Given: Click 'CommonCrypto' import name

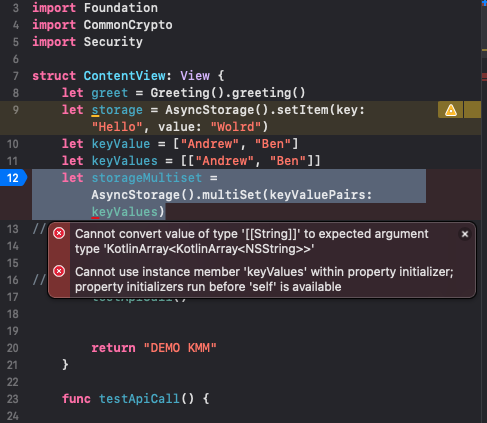Looking at the screenshot, I should pyautogui.click(x=128, y=25).
